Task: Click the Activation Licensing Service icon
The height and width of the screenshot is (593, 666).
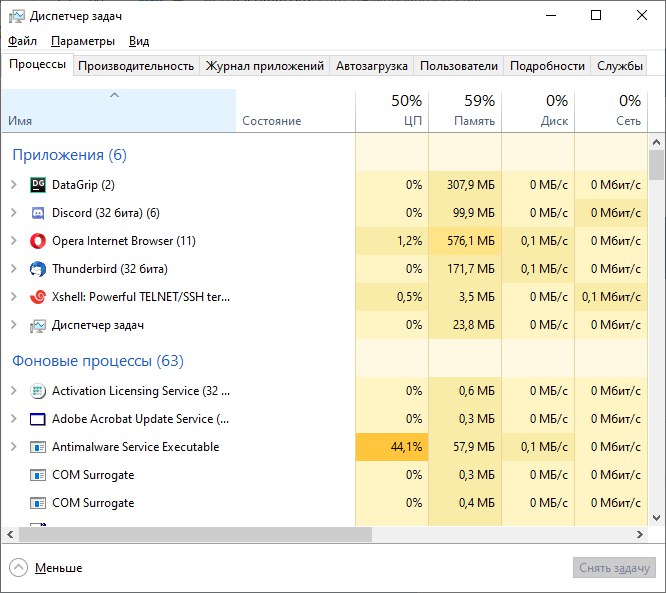Action: tap(38, 391)
